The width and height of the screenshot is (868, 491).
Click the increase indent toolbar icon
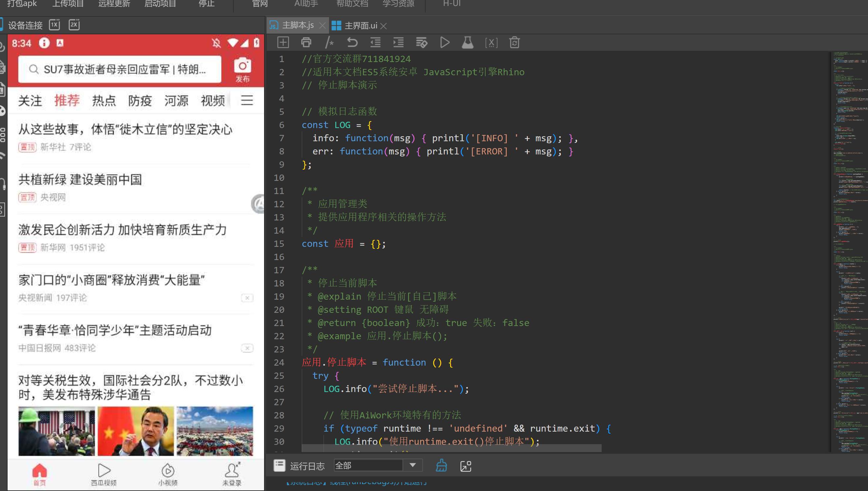[x=398, y=43]
